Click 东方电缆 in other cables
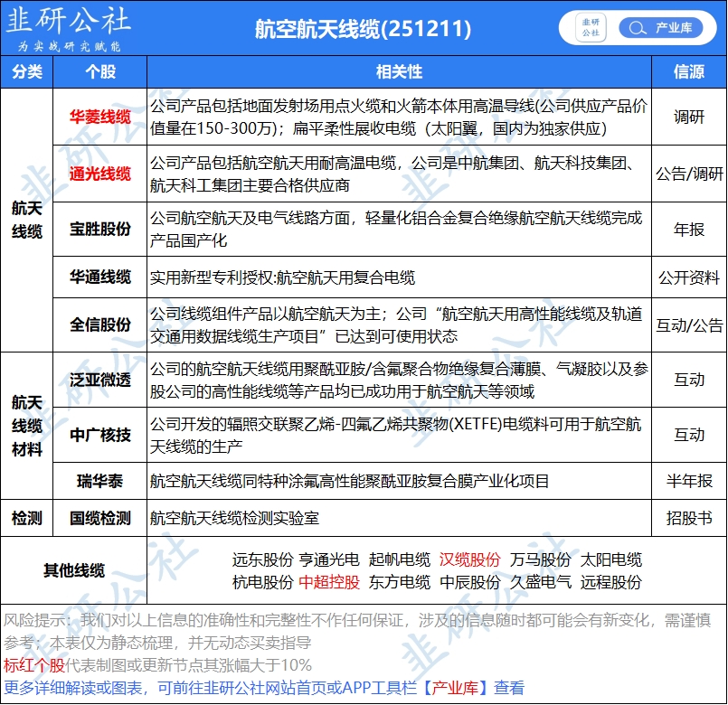Screen dimensions: 728x705 (x=400, y=582)
